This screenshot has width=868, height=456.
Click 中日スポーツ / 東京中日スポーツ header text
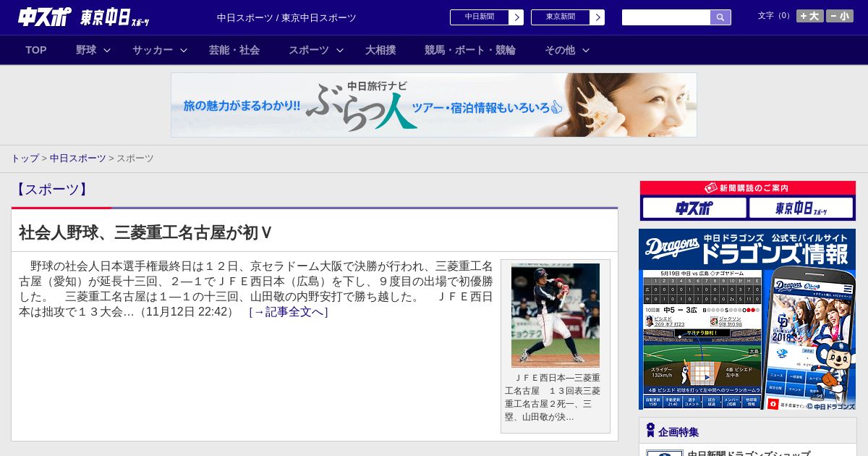tap(286, 17)
